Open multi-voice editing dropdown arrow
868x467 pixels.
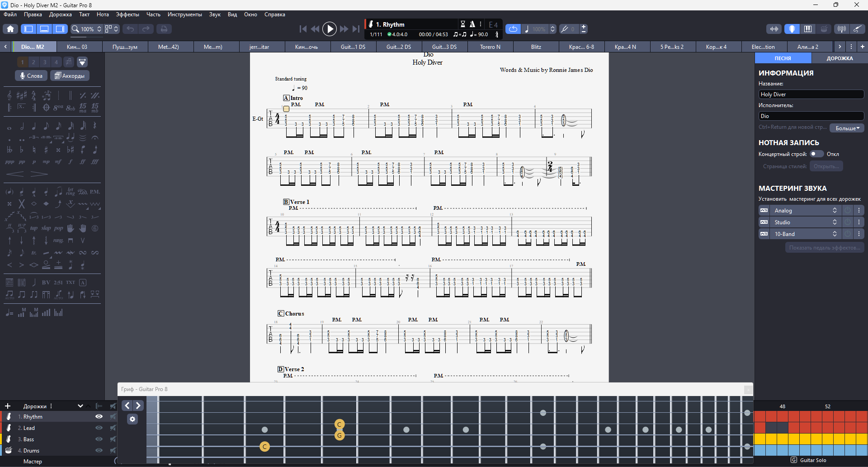click(x=82, y=62)
